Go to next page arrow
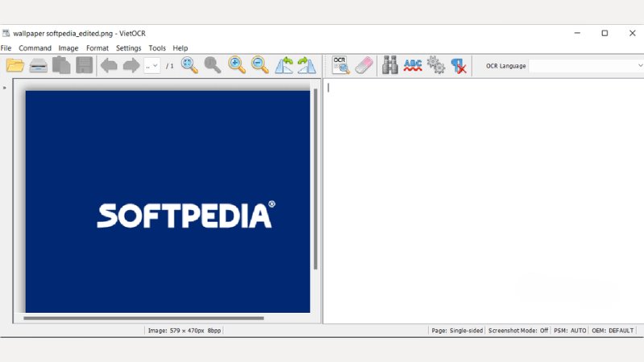Screen dimensions: 644x362 pos(131,65)
